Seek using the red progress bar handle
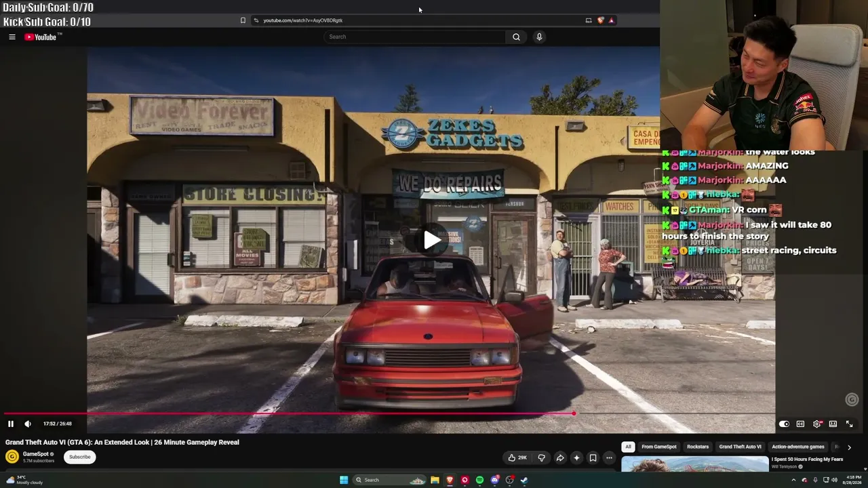The width and height of the screenshot is (868, 488). 574,413
